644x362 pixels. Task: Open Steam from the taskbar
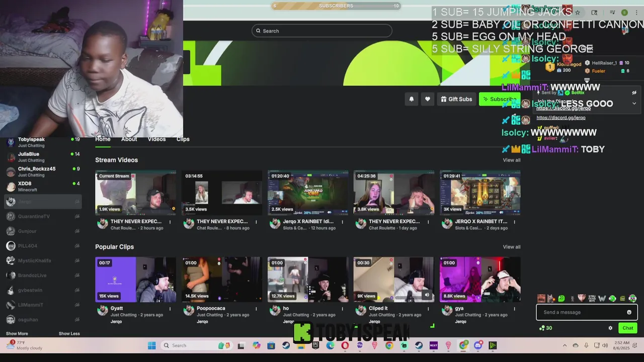click(286, 345)
